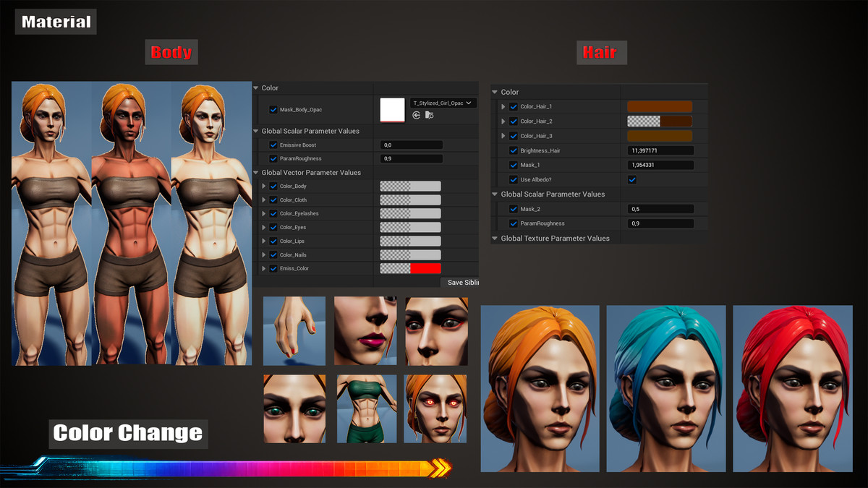Click the Brightness_Hair value field 11,397171
Image resolution: width=868 pixels, height=488 pixels.
click(x=661, y=151)
